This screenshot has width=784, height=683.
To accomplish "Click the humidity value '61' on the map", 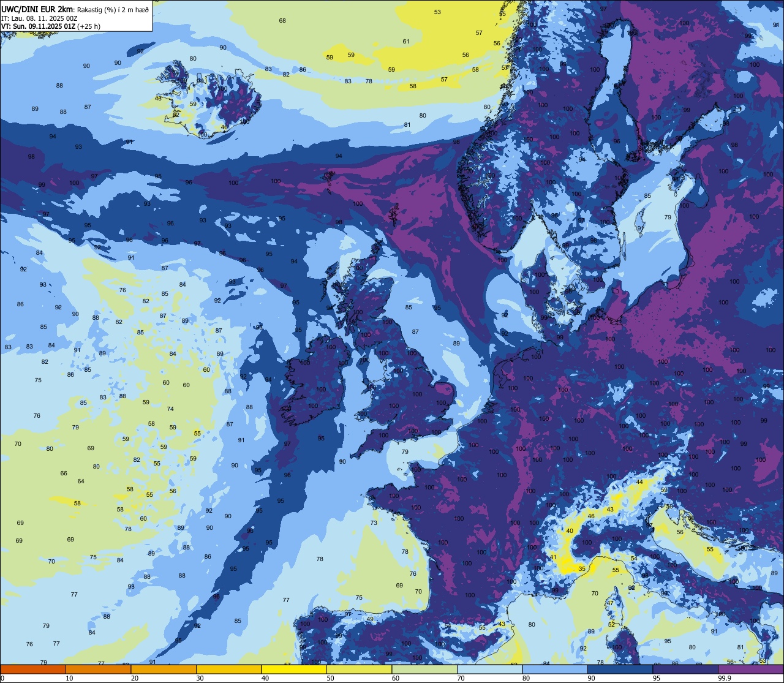I will [x=406, y=42].
